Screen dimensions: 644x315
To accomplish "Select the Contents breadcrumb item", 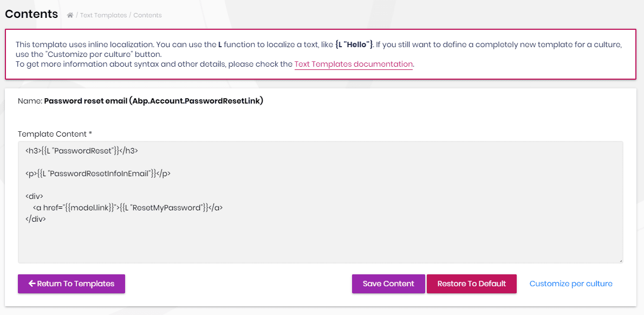I will pos(147,15).
